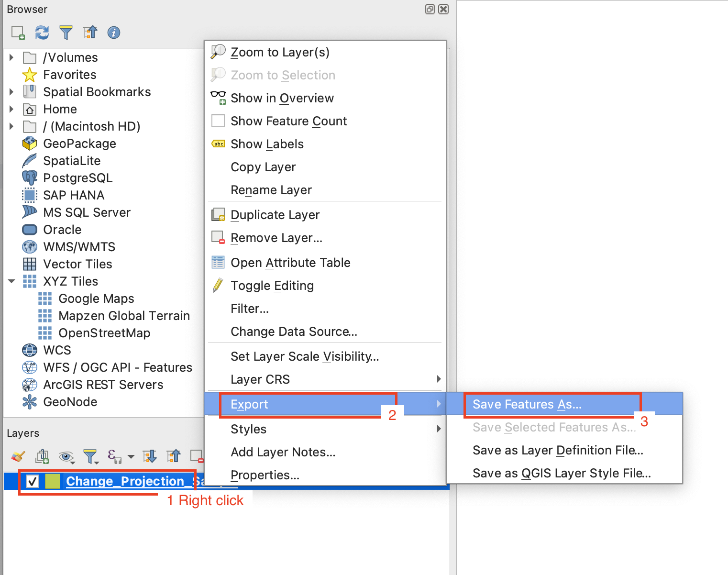Image resolution: width=728 pixels, height=575 pixels.
Task: Expand the Spatial Bookmarks node
Action: pyautogui.click(x=11, y=92)
